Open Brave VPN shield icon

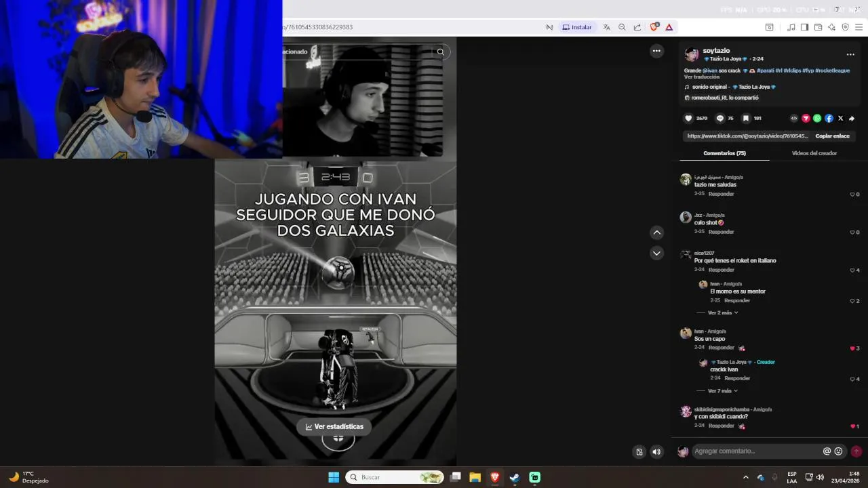click(x=845, y=27)
